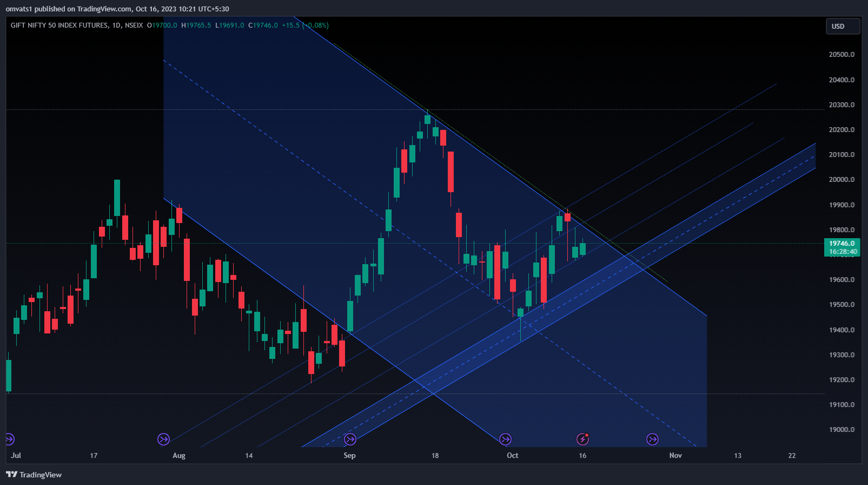
Task: Click the low value L19691.0
Action: pyautogui.click(x=230, y=25)
